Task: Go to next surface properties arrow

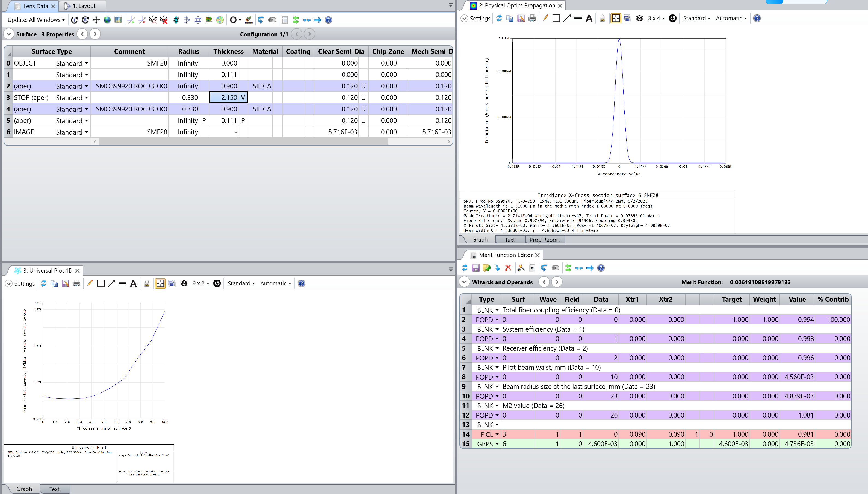Action: [x=95, y=34]
